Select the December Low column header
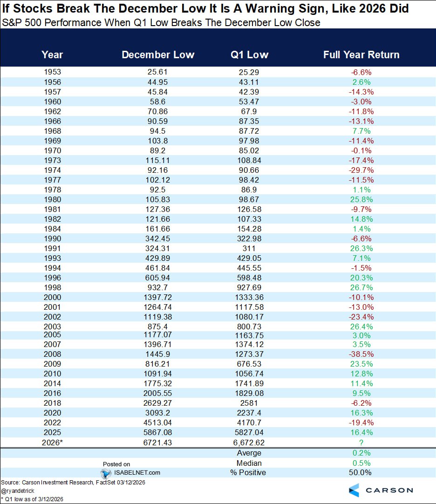This screenshot has height=504, width=436. (x=158, y=54)
